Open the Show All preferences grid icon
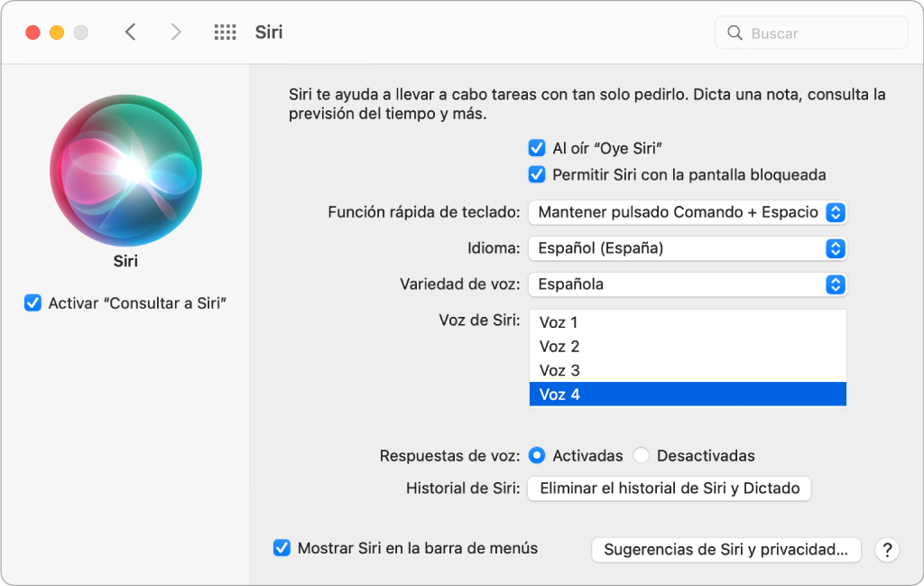The width and height of the screenshot is (924, 586). coord(224,32)
